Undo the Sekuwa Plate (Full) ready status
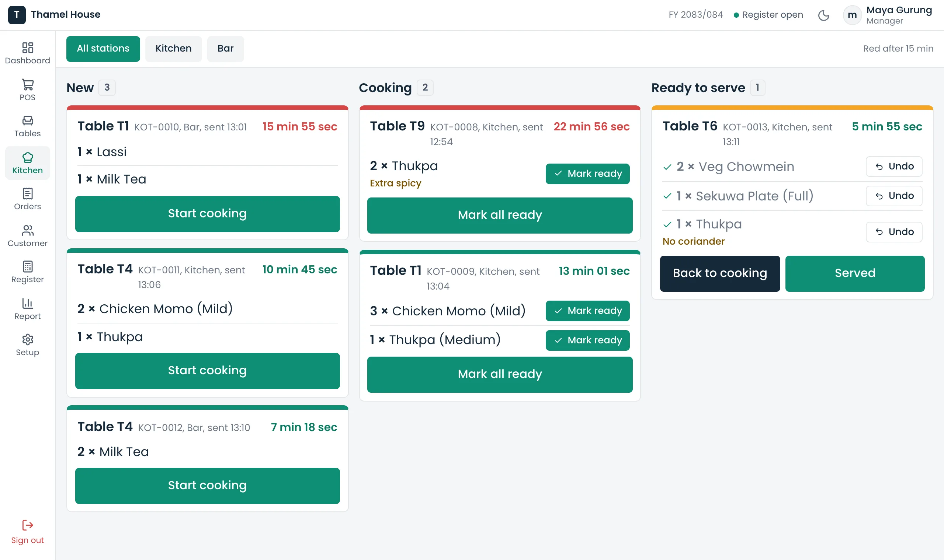This screenshot has height=560, width=944. [894, 196]
